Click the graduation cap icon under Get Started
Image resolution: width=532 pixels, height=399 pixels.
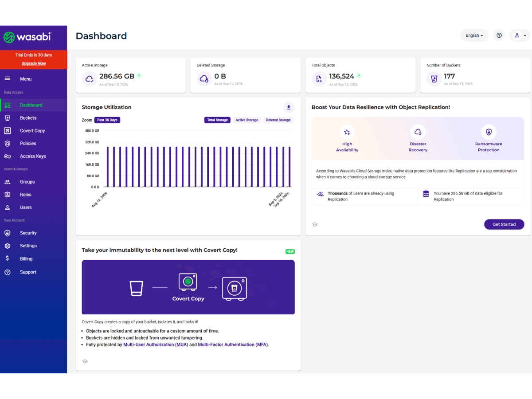coord(315,225)
